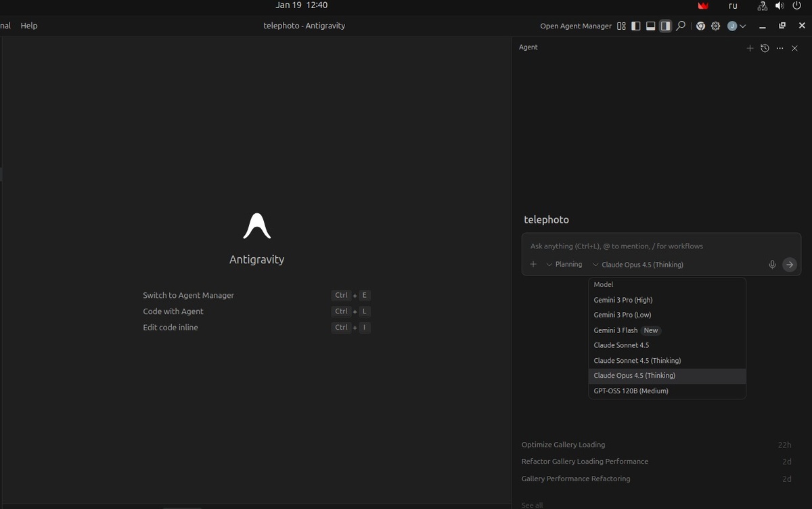This screenshot has height=509, width=812.
Task: Click Code with Agent shortcut text
Action: tap(173, 311)
